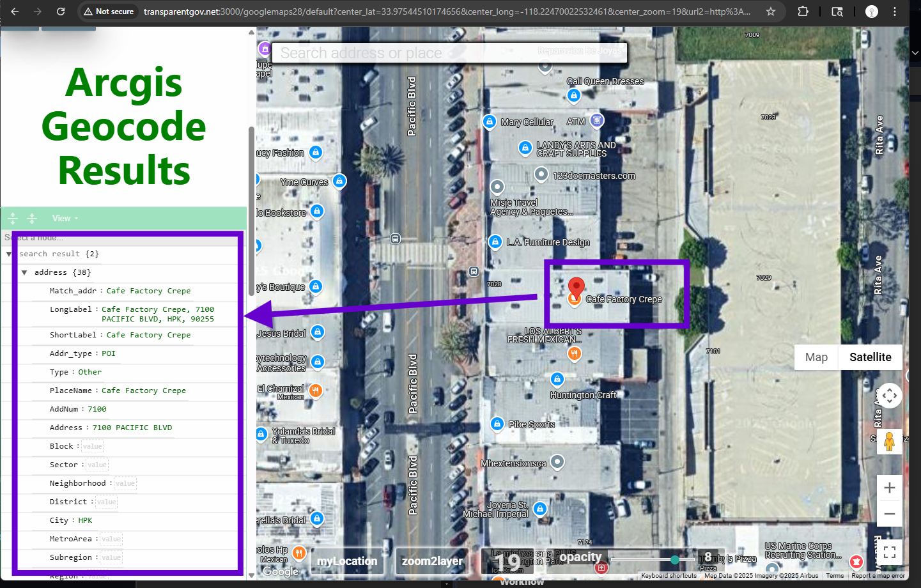This screenshot has height=588, width=921.
Task: Click the Addr_type POI value
Action: [x=109, y=353]
